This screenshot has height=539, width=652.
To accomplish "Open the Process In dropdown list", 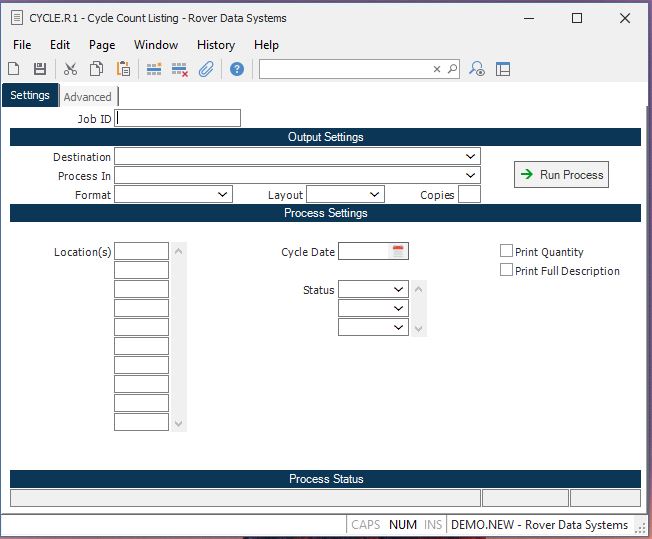I will coord(470,176).
